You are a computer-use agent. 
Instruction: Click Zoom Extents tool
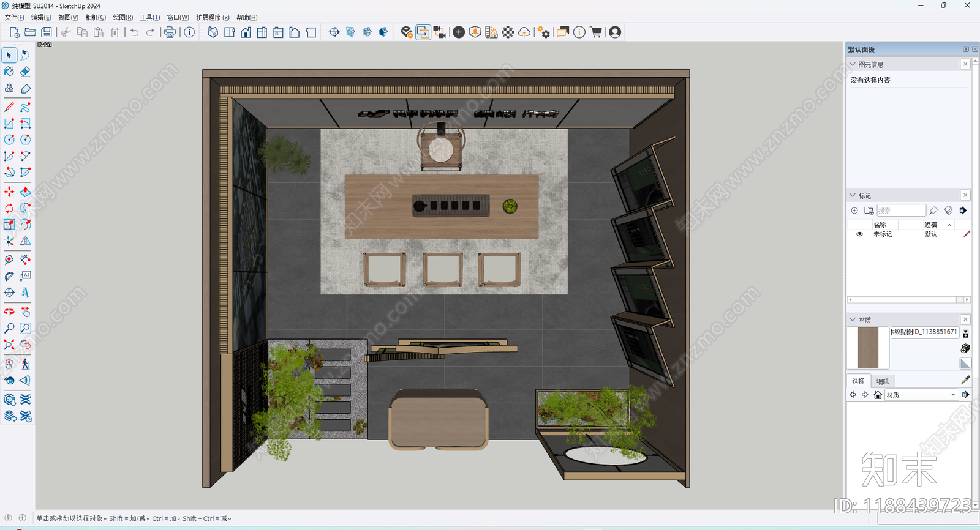tap(9, 345)
